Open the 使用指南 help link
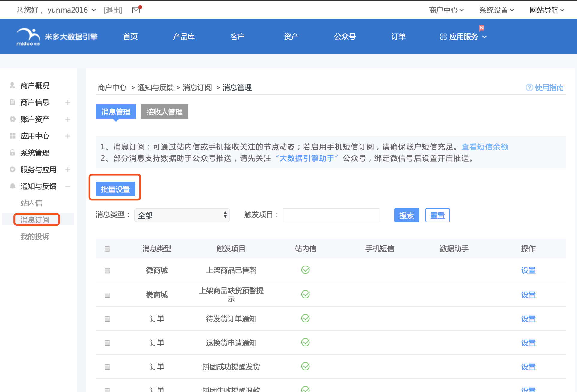577x392 pixels. (549, 88)
